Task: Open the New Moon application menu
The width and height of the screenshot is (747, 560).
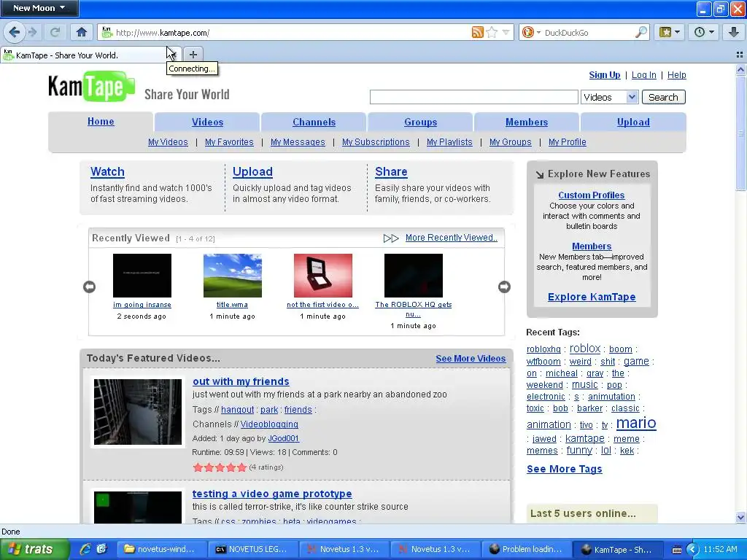Action: point(39,8)
